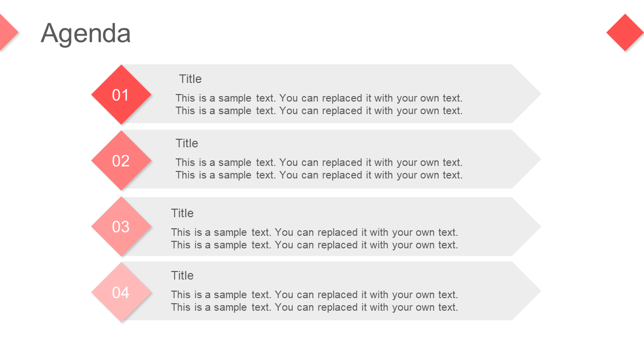Click the gray arrow tip of banner 02
The width and height of the screenshot is (644, 362).
[x=526, y=159]
